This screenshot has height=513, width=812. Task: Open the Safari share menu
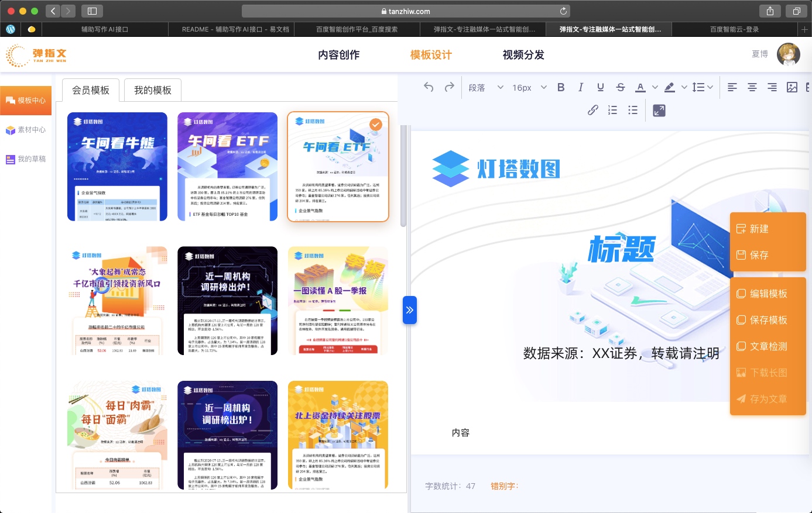[770, 11]
